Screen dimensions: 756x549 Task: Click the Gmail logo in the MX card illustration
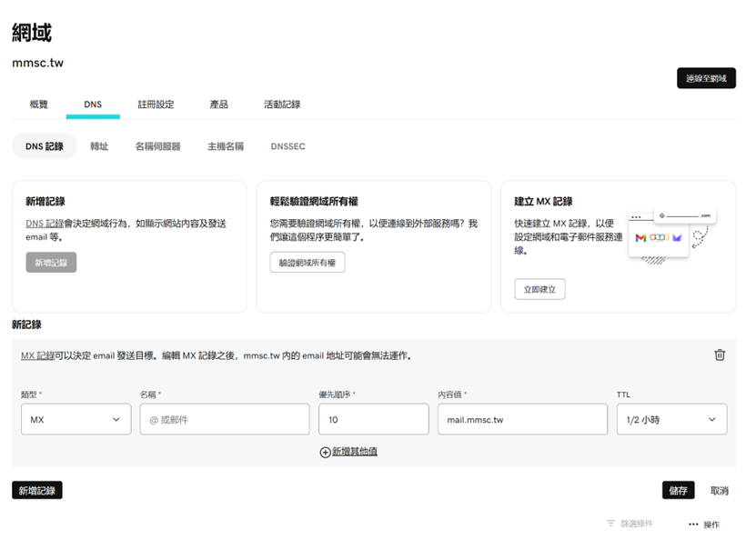pyautogui.click(x=640, y=237)
